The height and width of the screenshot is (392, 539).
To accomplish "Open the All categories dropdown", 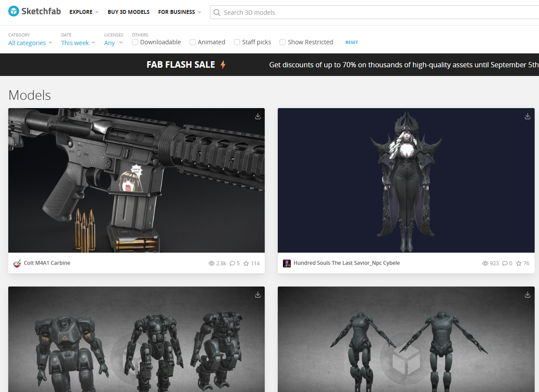I will click(x=30, y=43).
